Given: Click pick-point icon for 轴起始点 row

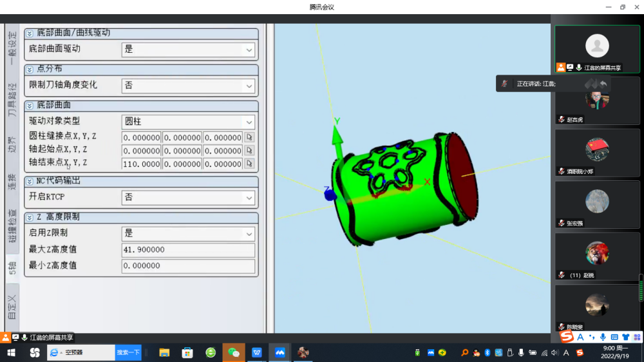Looking at the screenshot, I should click(x=249, y=151).
